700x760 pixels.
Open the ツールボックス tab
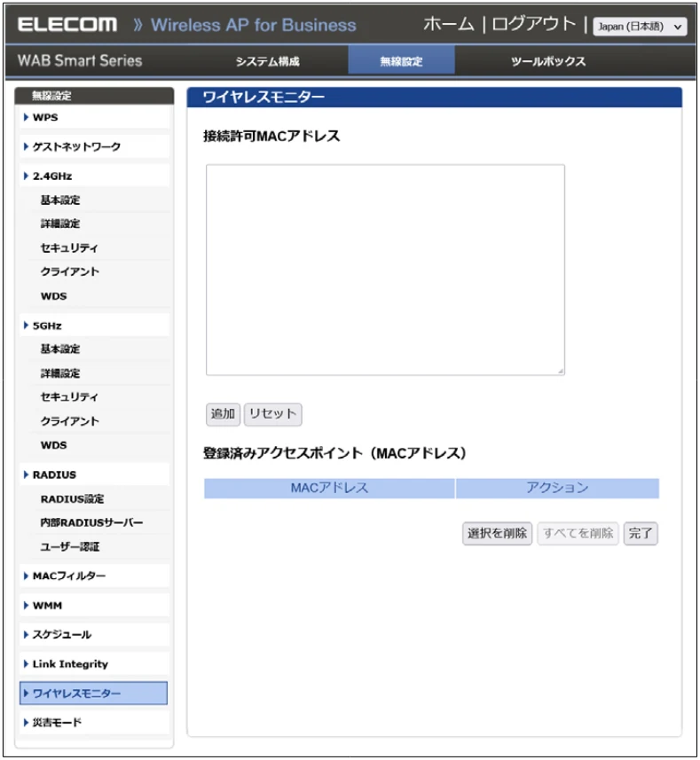click(548, 61)
